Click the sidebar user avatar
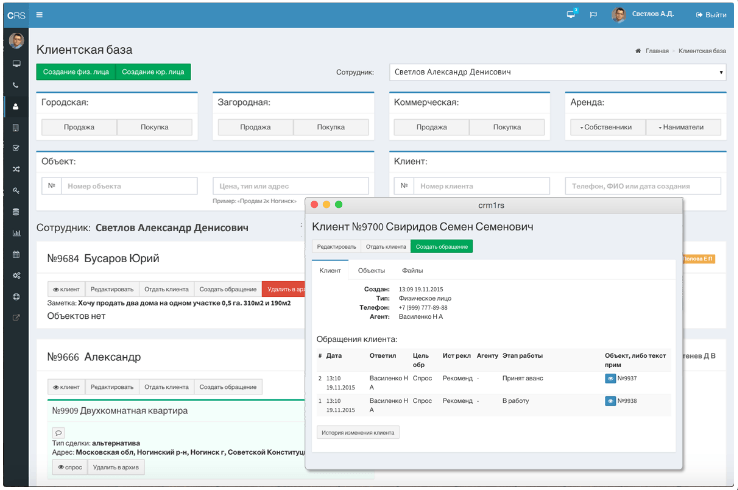This screenshot has width=738, height=490. (x=16, y=41)
